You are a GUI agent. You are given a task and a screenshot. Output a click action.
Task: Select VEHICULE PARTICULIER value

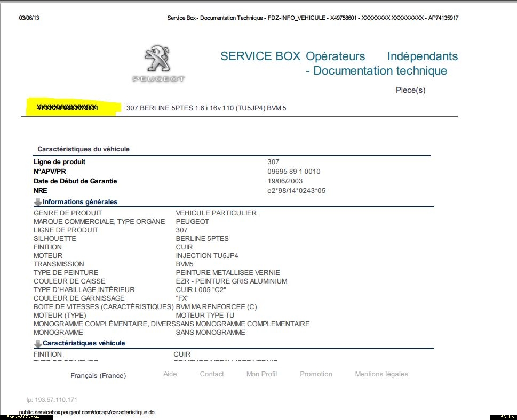(x=216, y=213)
